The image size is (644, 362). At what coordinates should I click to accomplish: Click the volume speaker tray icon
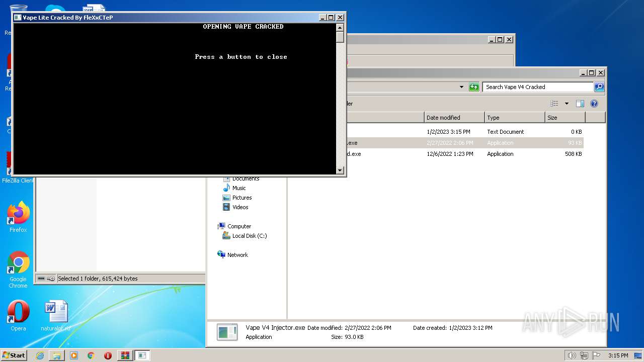point(572,355)
